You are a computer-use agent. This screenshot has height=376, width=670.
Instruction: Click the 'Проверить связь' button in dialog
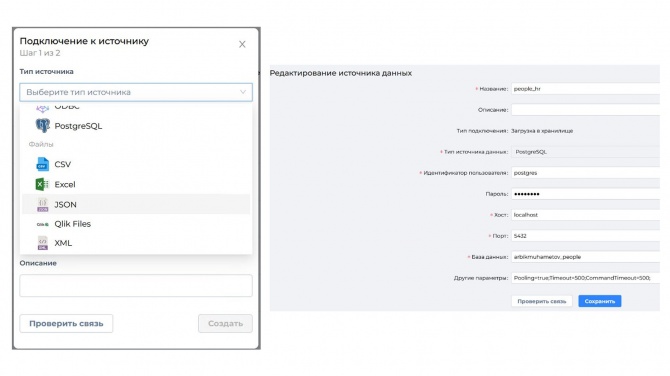coord(66,323)
